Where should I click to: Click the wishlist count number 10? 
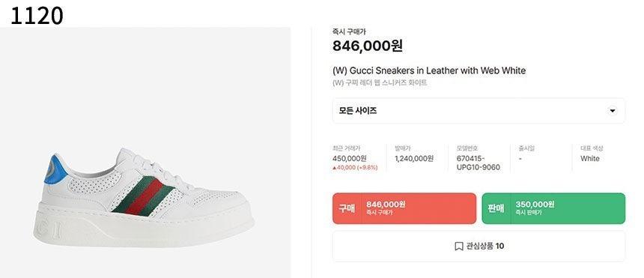[499, 247]
